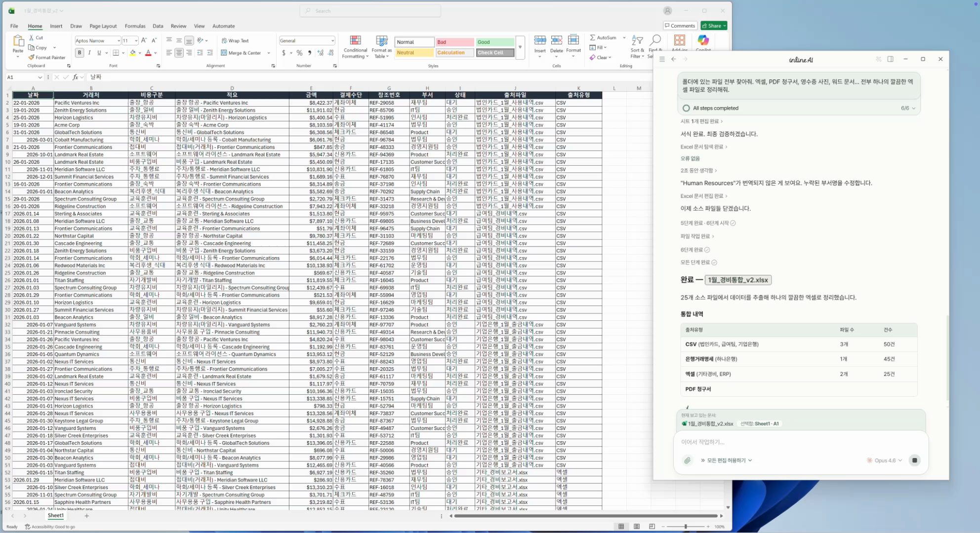This screenshot has height=533, width=980.
Task: Open Conditional Formatting
Action: click(x=355, y=47)
